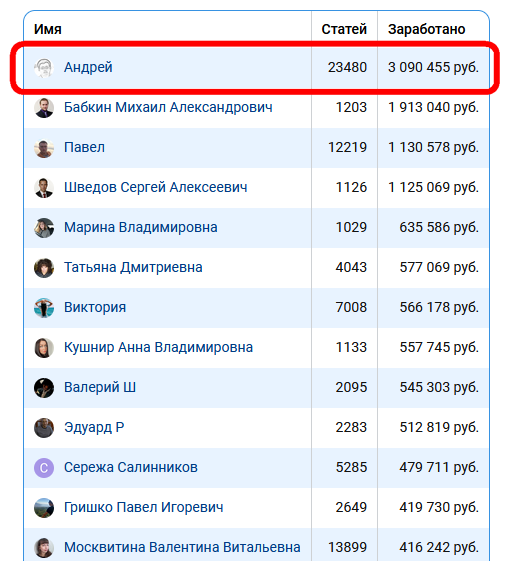
Task: Open the Виктория profile link
Action: (95, 307)
